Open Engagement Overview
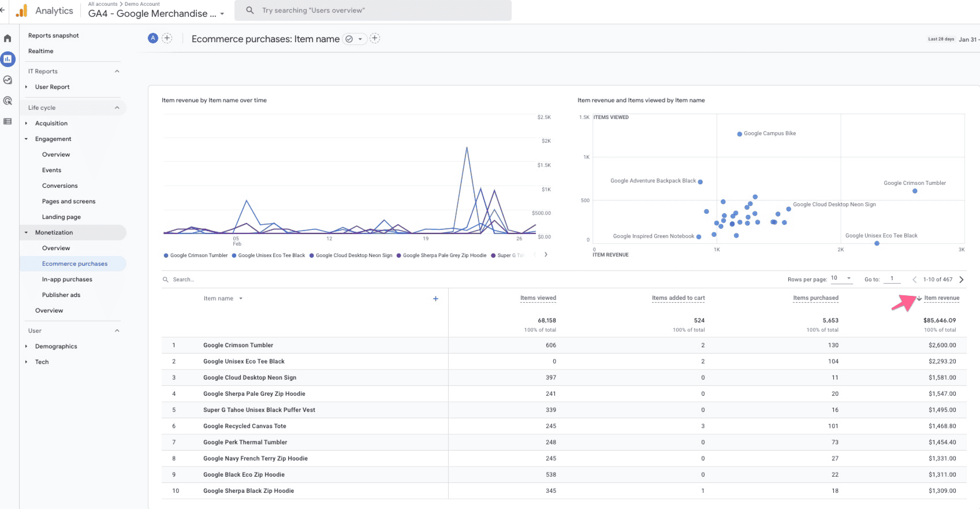This screenshot has width=980, height=509. [x=56, y=154]
